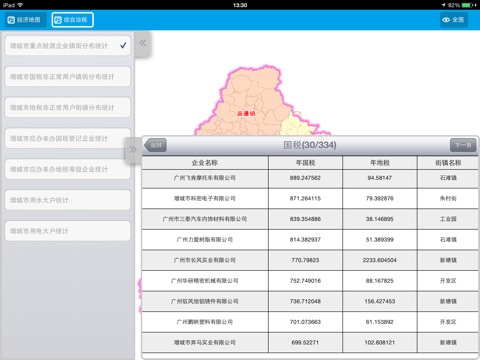
Task: Click 石滩镇 in the 广州飞肯摩托车 row
Action: [448, 178]
